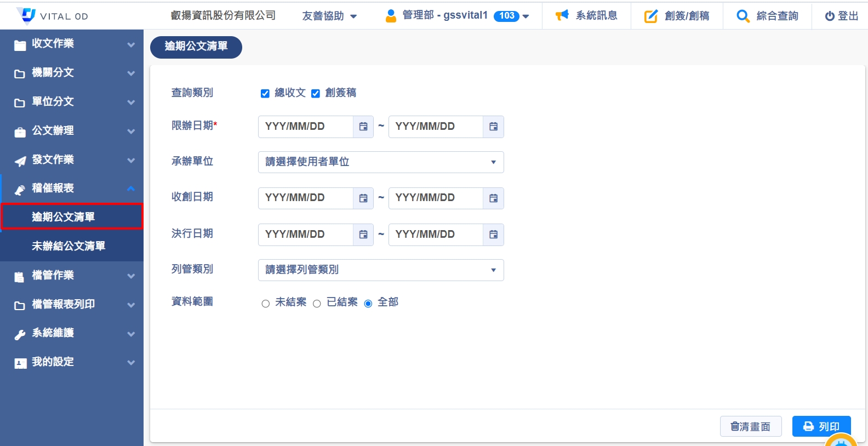Click the 清畫面 button
This screenshot has width=868, height=446.
(x=750, y=426)
